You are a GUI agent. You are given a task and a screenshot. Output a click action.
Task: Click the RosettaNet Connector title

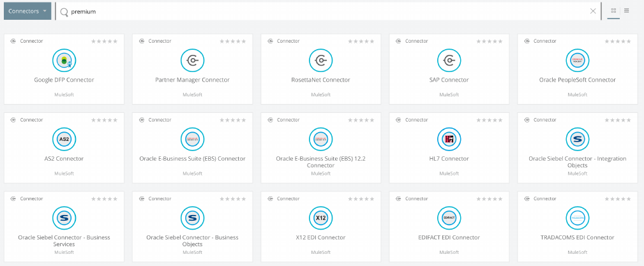(321, 80)
